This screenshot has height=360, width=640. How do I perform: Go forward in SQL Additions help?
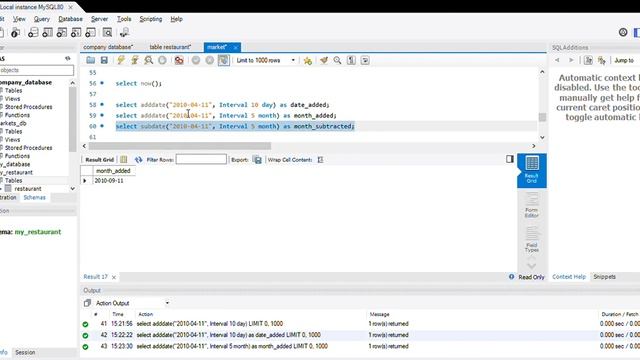pos(571,60)
